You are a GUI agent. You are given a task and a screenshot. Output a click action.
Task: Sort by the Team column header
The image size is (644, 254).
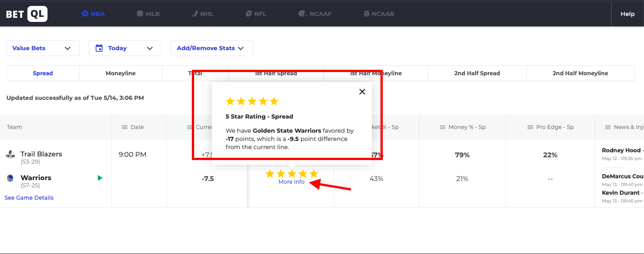[14, 127]
